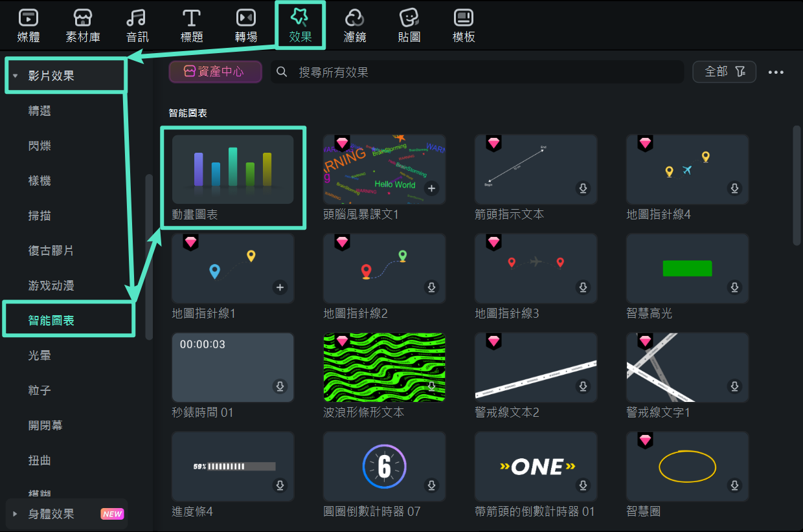Open the 貼圖 stickers icon
This screenshot has width=803, height=532.
(x=409, y=18)
